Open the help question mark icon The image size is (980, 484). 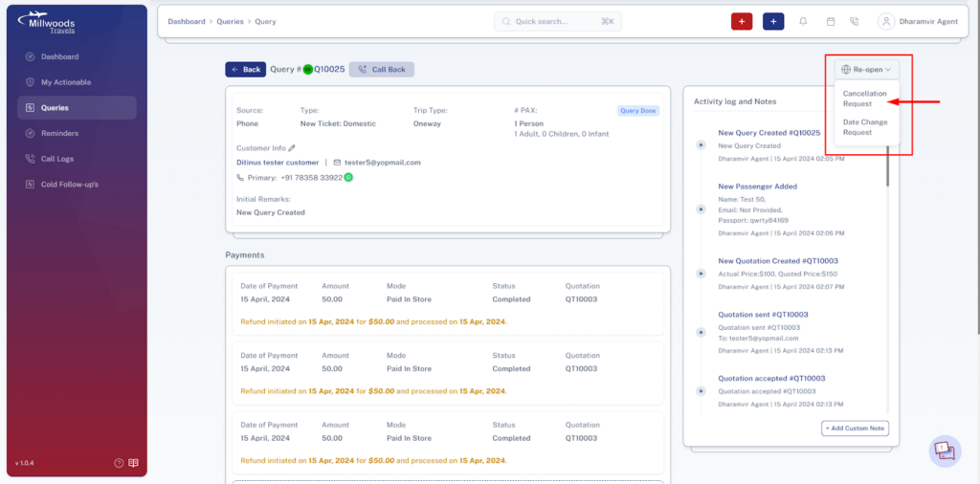119,463
